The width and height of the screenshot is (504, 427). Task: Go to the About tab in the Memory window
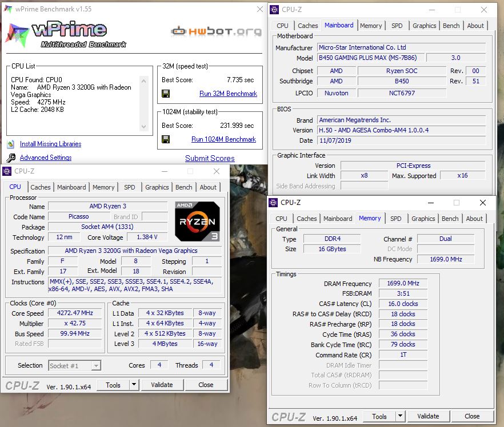474,219
